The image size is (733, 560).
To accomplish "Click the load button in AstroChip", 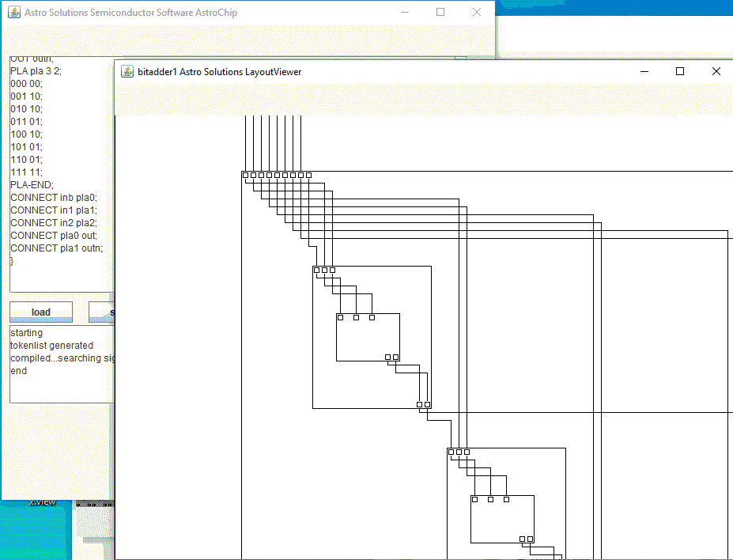I will pos(41,312).
